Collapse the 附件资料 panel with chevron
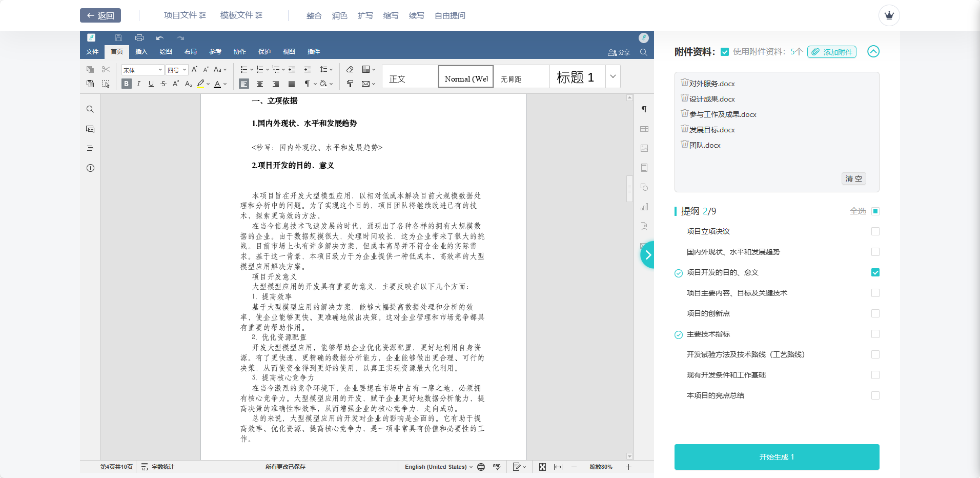This screenshot has width=980, height=478. click(874, 52)
